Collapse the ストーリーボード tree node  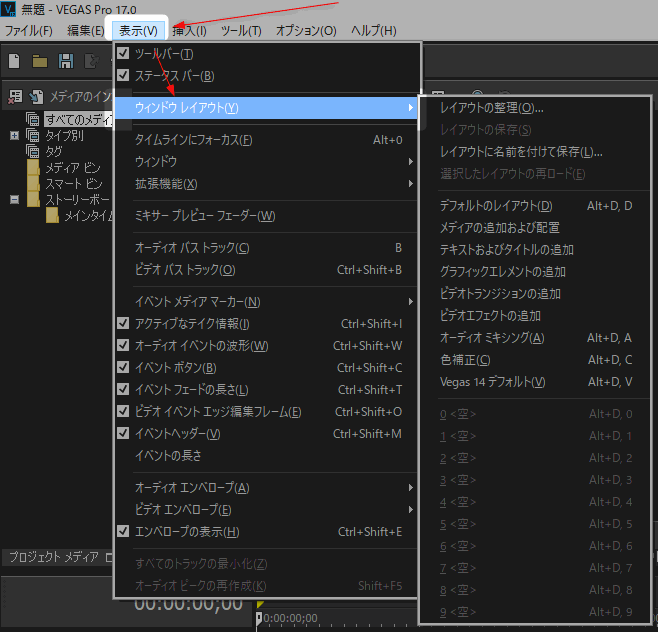[x=14, y=200]
